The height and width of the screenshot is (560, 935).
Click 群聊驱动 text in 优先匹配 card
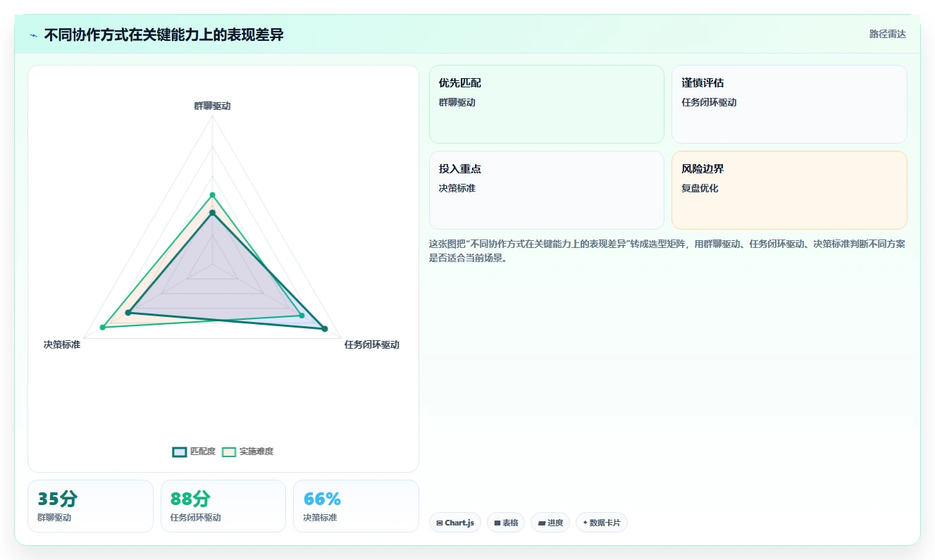point(457,102)
